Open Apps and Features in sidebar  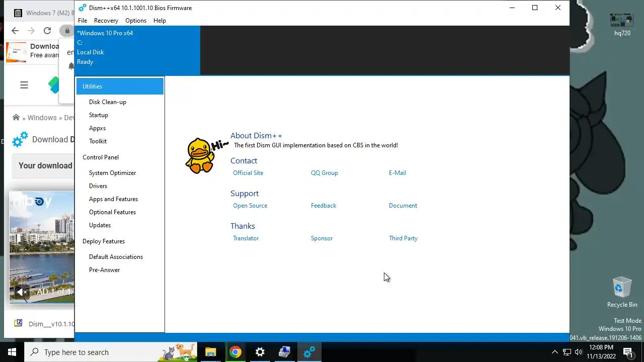coord(113,199)
